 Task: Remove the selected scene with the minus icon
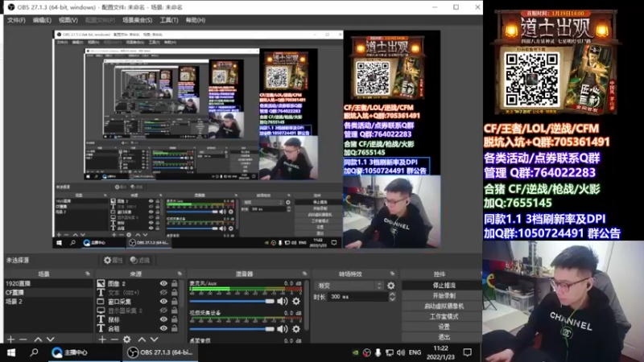23,339
